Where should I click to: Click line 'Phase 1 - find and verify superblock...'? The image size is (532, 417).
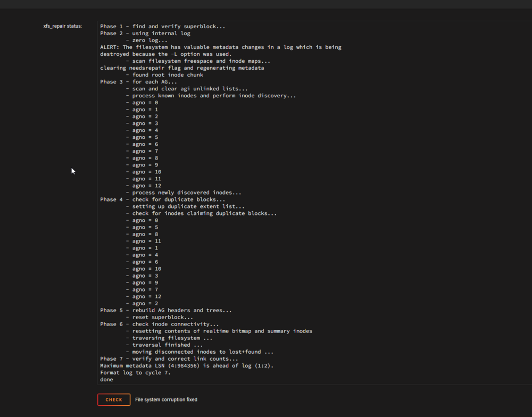[162, 27]
